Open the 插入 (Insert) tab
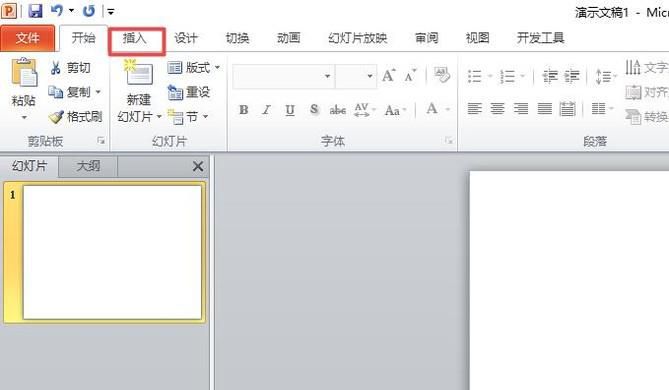 pos(135,38)
